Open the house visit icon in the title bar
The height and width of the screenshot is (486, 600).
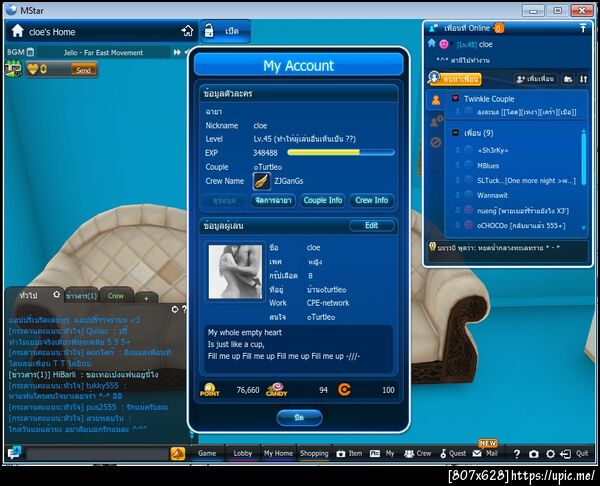pos(188,31)
